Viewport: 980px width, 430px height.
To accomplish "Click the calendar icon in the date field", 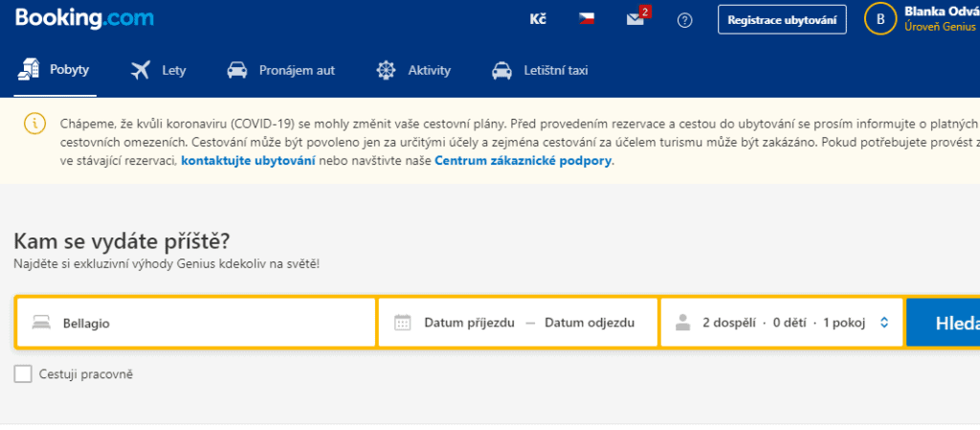I will coord(403,323).
